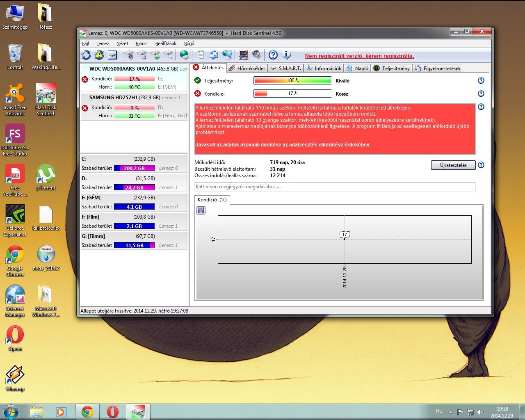Select the Áttekintés tab

[208, 68]
